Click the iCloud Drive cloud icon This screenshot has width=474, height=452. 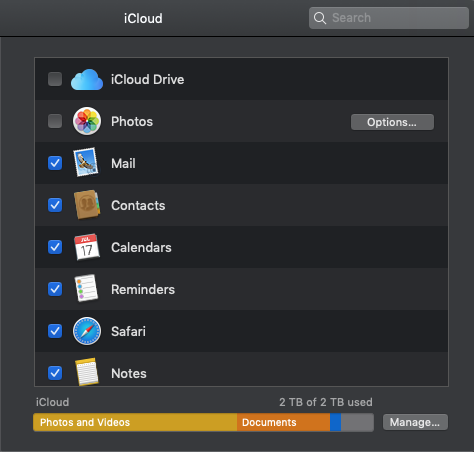(x=87, y=80)
